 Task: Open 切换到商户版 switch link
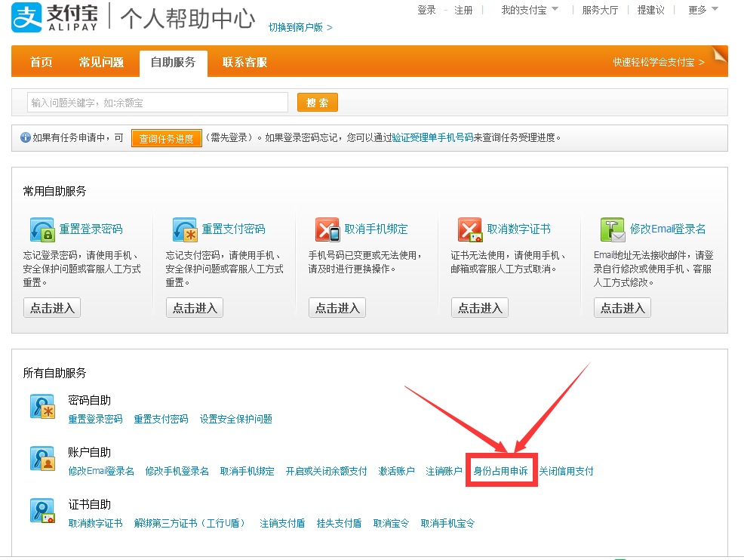(x=300, y=27)
